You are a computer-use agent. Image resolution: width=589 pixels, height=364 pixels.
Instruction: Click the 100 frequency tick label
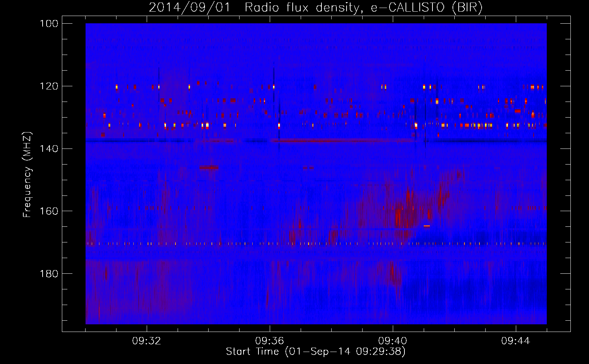point(49,24)
